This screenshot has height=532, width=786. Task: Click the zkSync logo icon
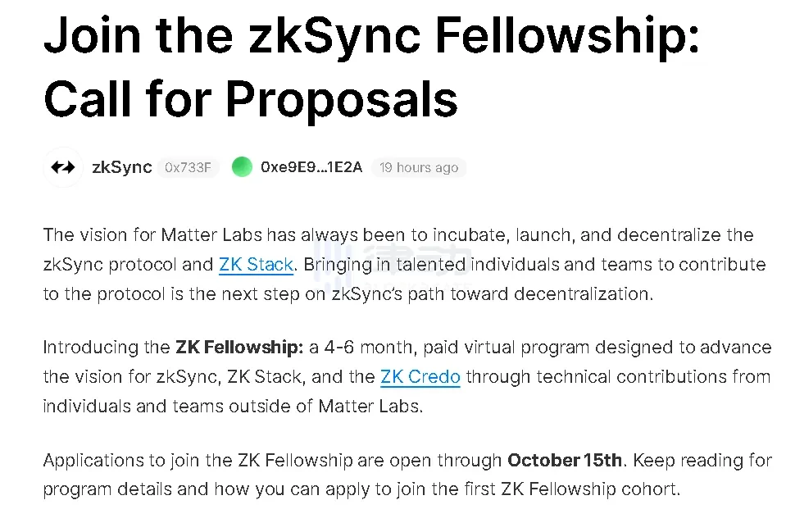63,167
